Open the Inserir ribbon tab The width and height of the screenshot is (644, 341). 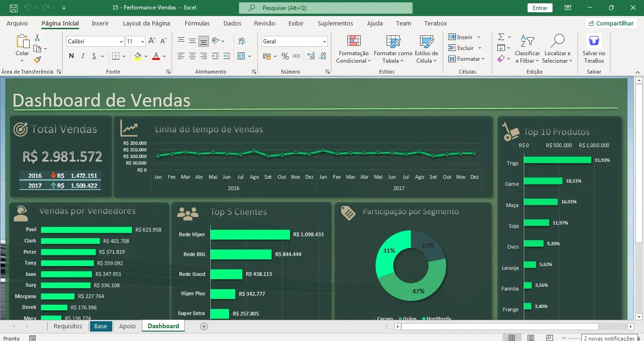(x=100, y=23)
